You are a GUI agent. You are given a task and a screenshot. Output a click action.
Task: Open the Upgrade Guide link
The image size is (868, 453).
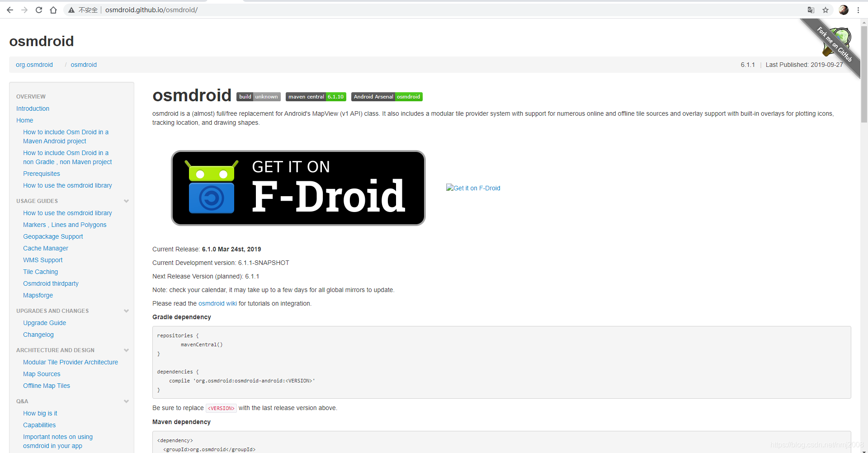[x=45, y=323]
